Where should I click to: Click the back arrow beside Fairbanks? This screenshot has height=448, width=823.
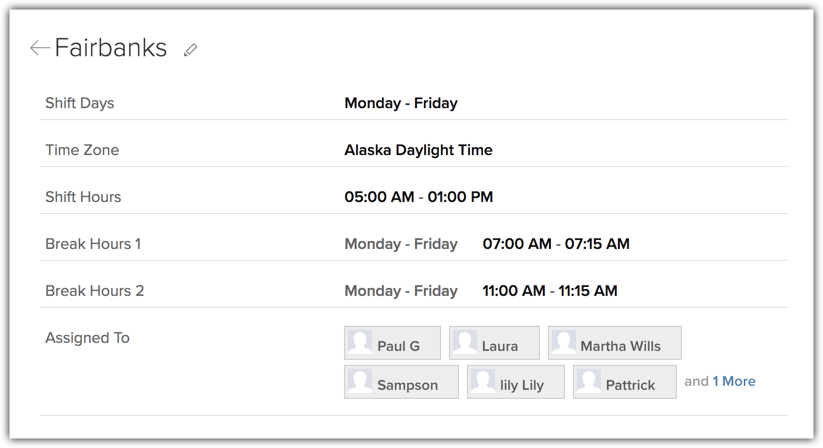(39, 48)
